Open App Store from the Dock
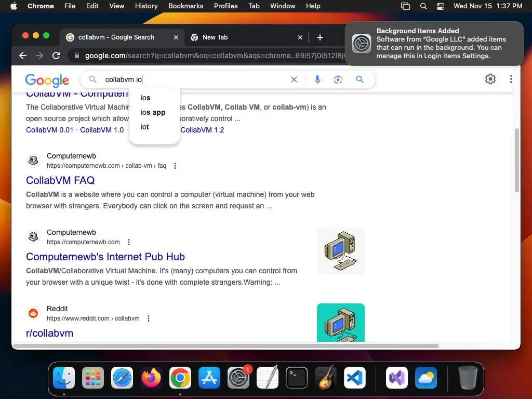This screenshot has height=399, width=532. [x=209, y=378]
